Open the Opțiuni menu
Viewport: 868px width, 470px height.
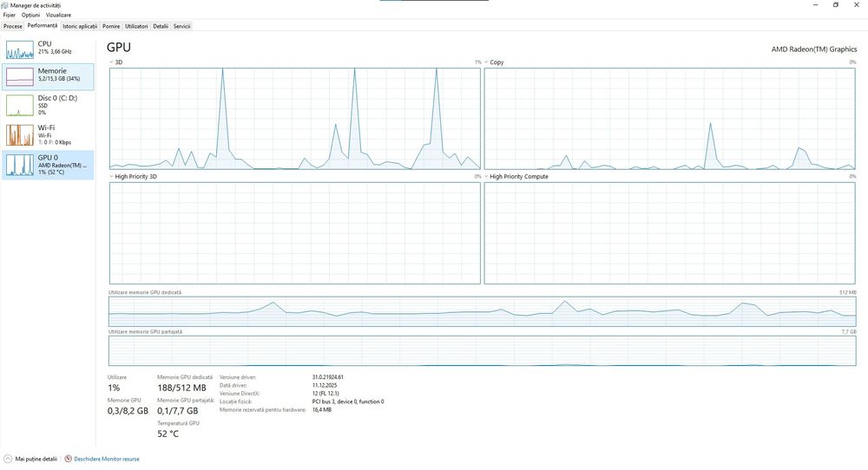[x=31, y=15]
